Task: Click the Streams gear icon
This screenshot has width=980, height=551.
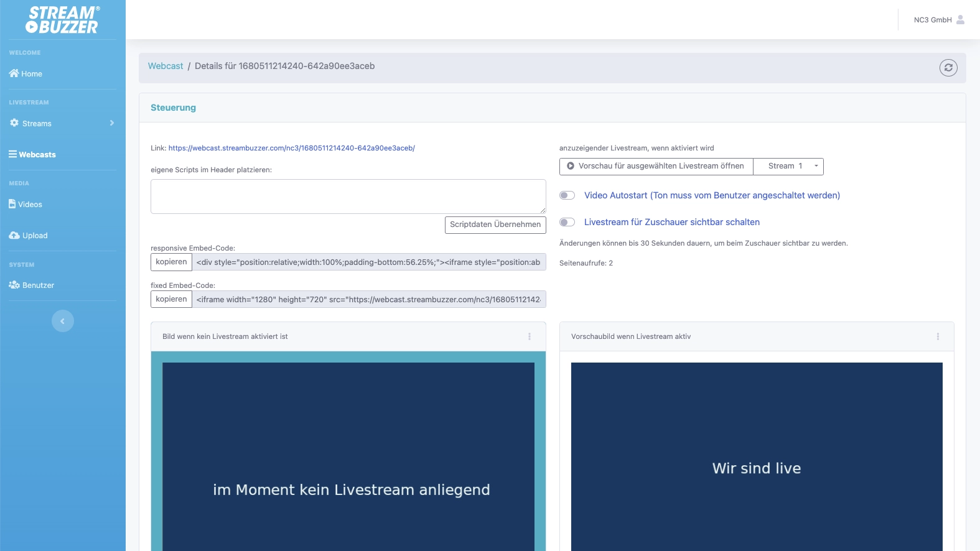Action: 14,123
